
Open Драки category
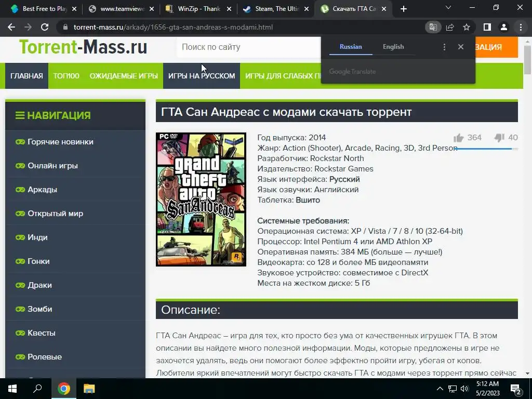click(75, 285)
